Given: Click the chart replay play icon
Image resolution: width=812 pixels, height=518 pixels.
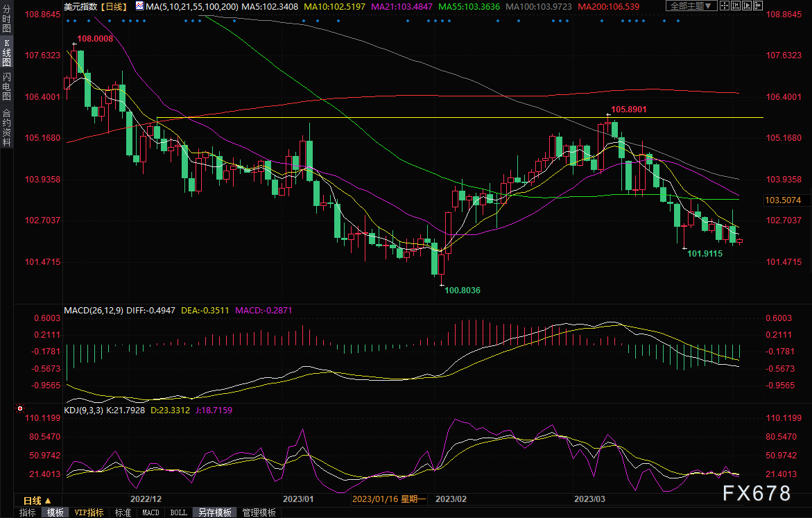Looking at the screenshot, I should point(747,6).
